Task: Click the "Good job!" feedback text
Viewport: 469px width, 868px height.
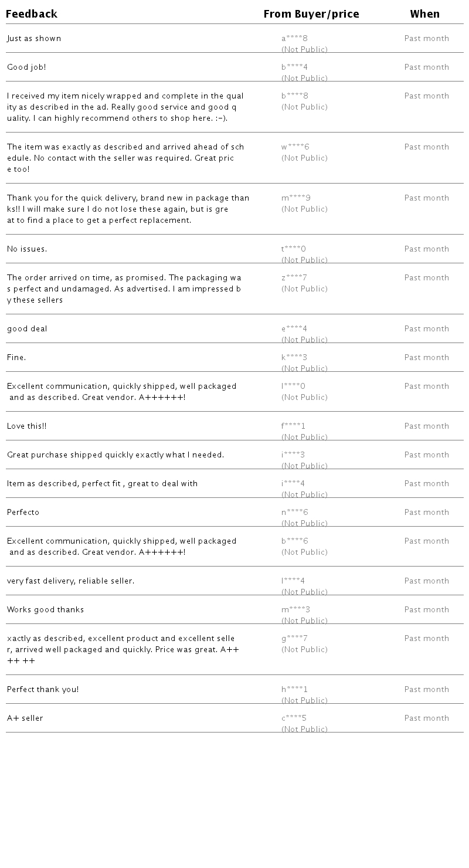Action: [x=26, y=67]
